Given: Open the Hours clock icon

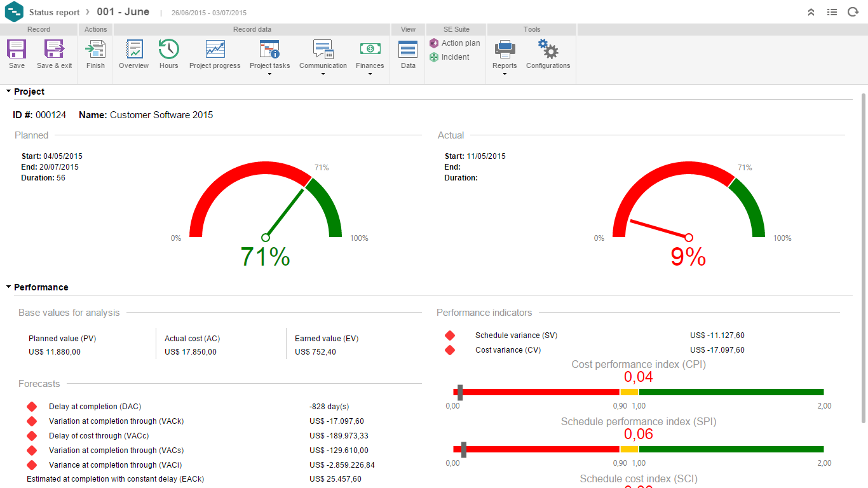Looking at the screenshot, I should point(168,50).
